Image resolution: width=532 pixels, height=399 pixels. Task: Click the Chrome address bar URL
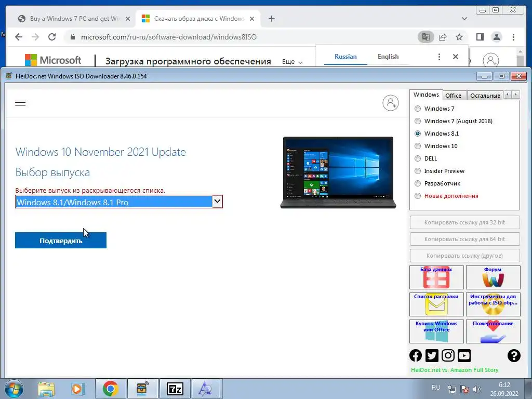[x=169, y=37]
